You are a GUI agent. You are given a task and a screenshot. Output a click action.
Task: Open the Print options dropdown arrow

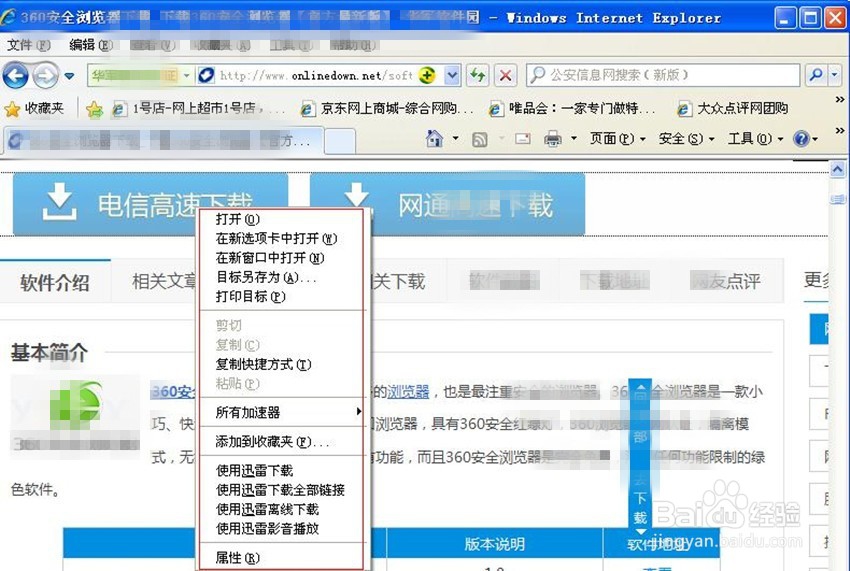[x=574, y=139]
